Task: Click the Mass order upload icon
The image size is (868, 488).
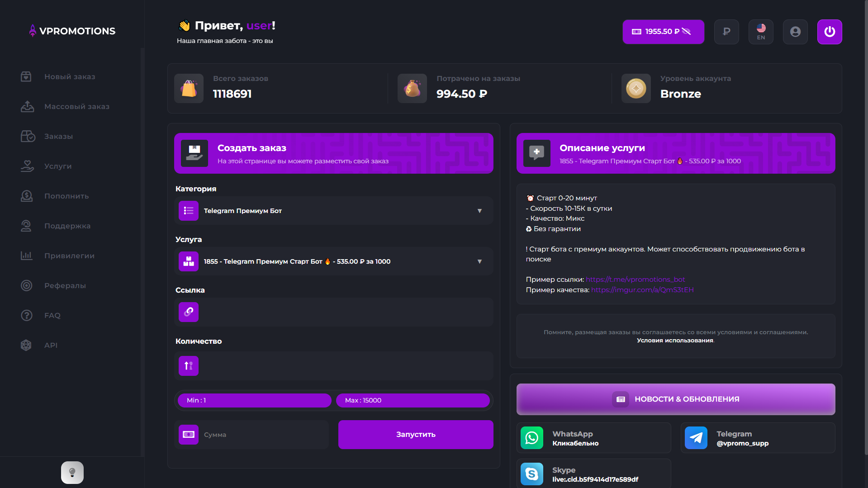Action: 27,106
